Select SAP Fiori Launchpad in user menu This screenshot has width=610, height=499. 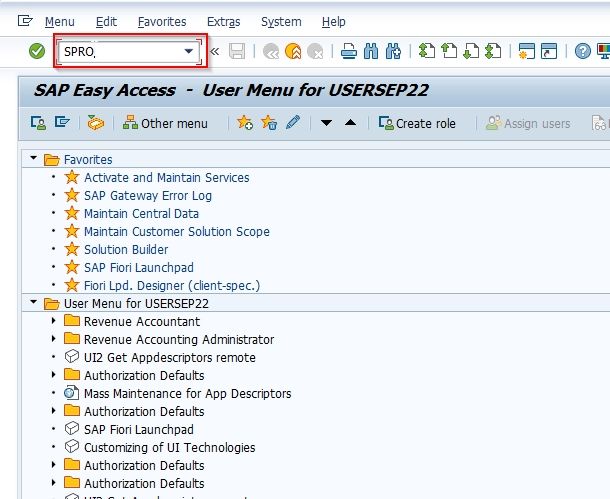138,429
